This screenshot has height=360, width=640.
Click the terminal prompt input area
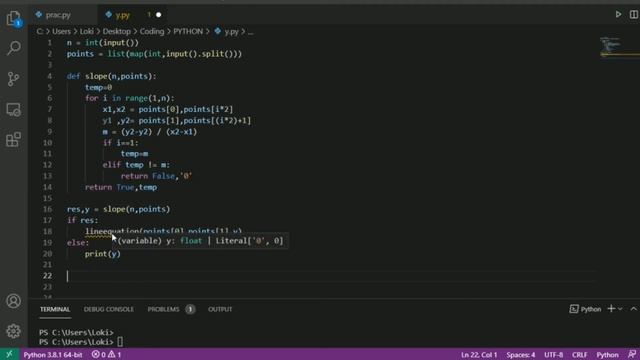pyautogui.click(x=120, y=342)
